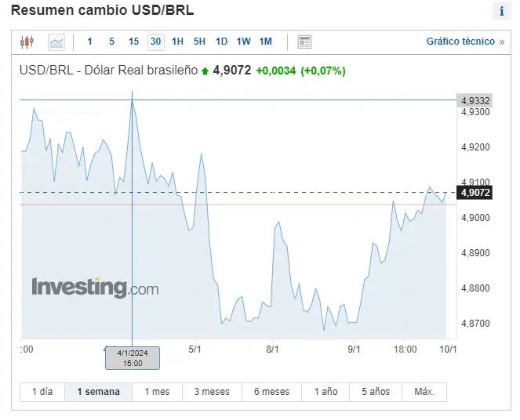The image size is (520, 420).
Task: Switch interval to 1H
Action: (x=177, y=42)
